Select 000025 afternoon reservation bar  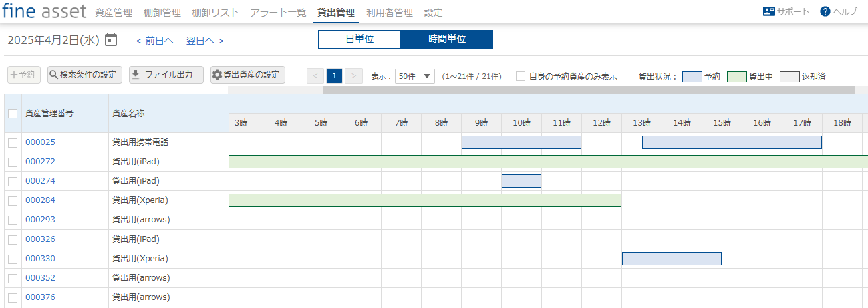(732, 142)
